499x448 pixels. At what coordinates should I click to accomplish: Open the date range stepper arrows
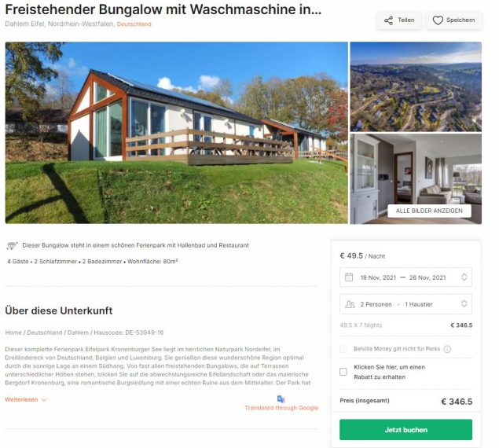tap(464, 277)
